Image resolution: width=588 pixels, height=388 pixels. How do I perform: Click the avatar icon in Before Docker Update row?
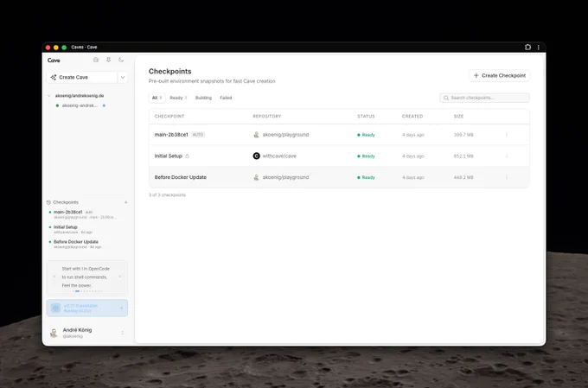pyautogui.click(x=256, y=177)
